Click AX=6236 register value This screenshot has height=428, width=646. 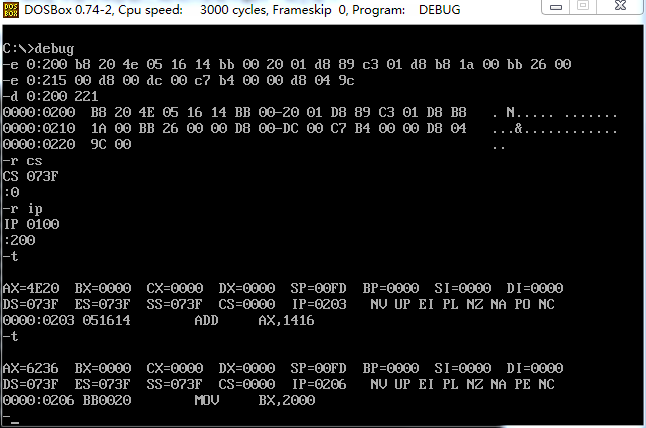tap(31, 368)
